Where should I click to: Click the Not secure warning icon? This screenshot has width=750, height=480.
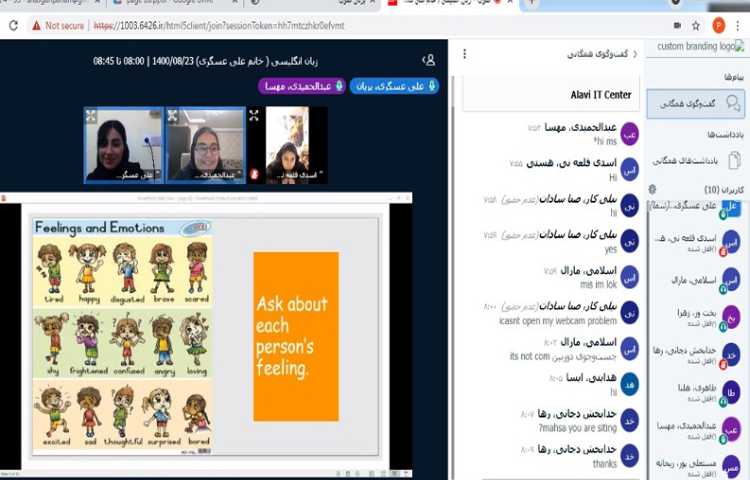point(36,26)
